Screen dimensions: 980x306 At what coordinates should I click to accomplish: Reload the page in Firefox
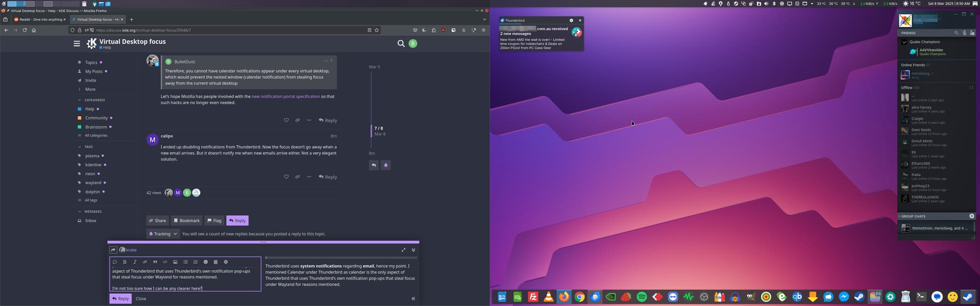tap(24, 30)
